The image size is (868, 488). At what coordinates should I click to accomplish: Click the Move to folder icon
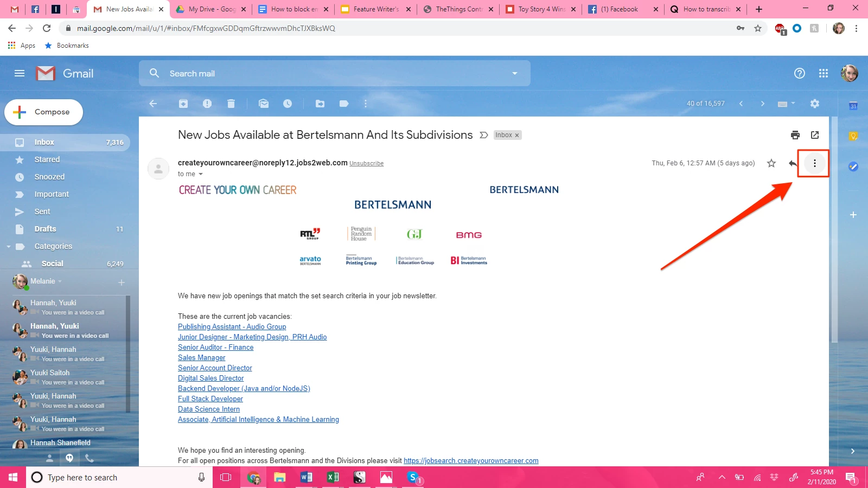320,104
